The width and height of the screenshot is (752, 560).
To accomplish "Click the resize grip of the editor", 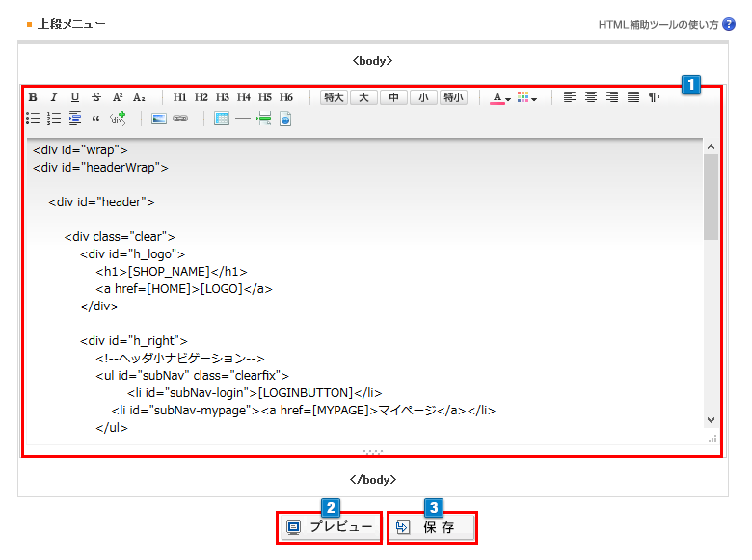I will point(712,440).
